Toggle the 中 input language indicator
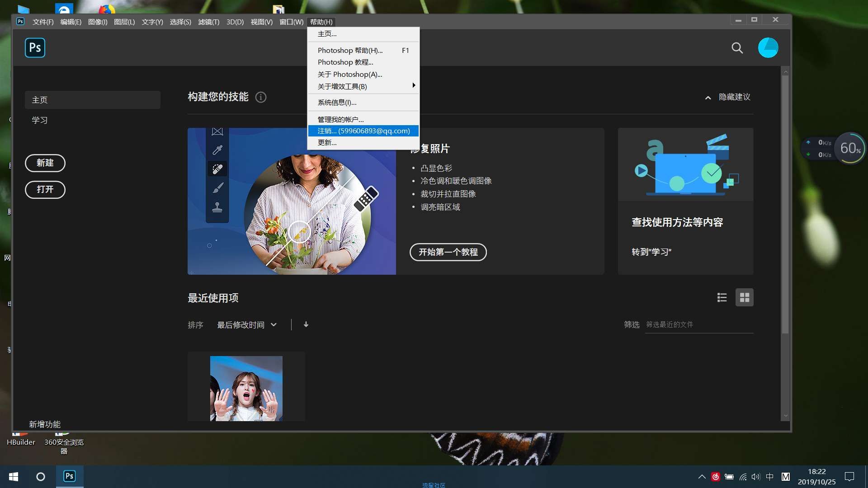The image size is (868, 488). tap(769, 477)
